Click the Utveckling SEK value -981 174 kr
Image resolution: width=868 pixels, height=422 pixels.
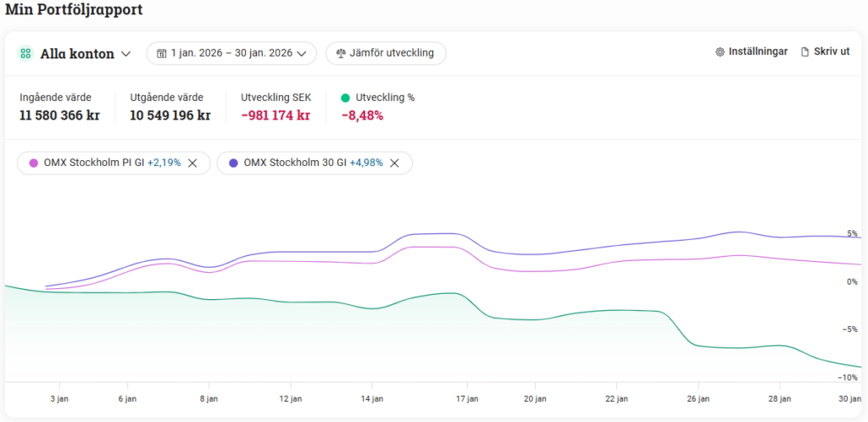[x=275, y=115]
